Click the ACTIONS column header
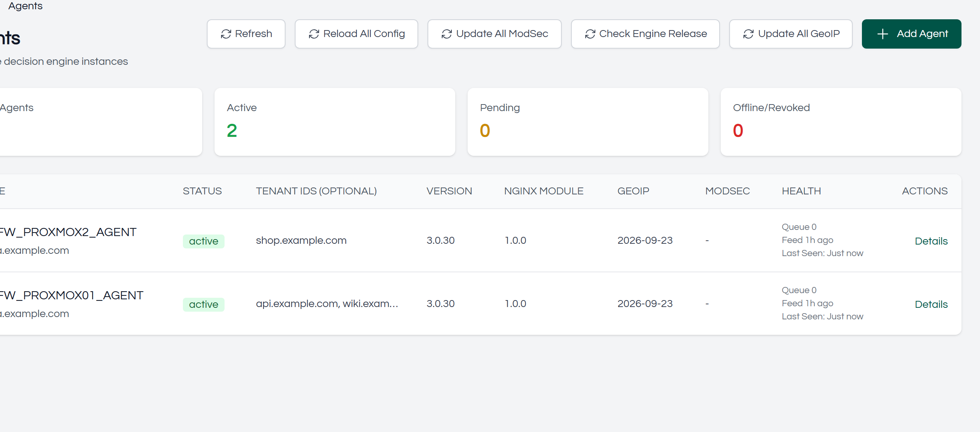The width and height of the screenshot is (980, 432). coord(925,191)
